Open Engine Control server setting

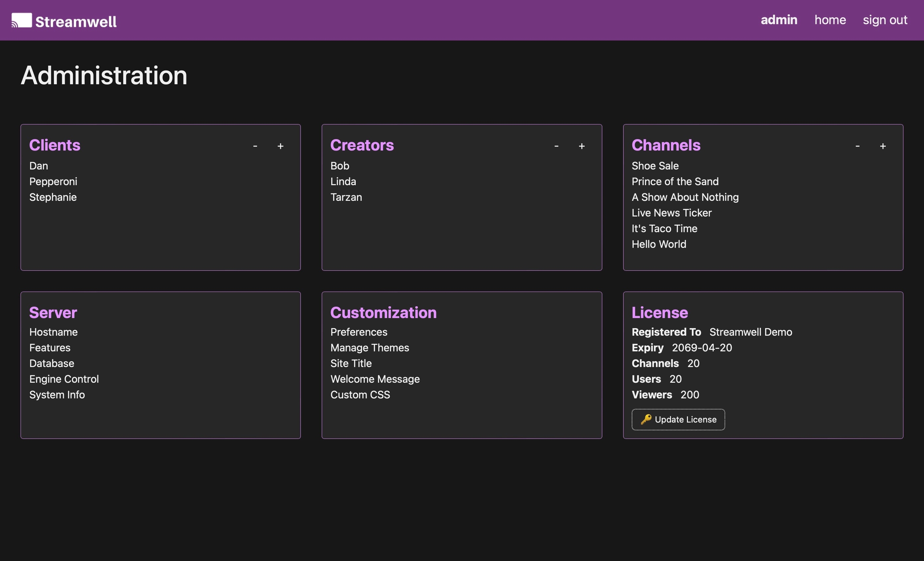click(64, 379)
